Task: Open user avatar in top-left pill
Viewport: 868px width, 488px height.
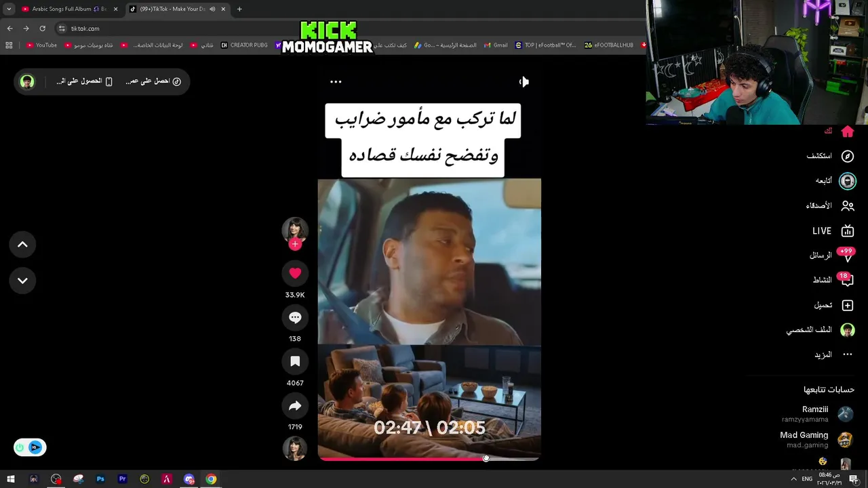Action: pyautogui.click(x=27, y=81)
